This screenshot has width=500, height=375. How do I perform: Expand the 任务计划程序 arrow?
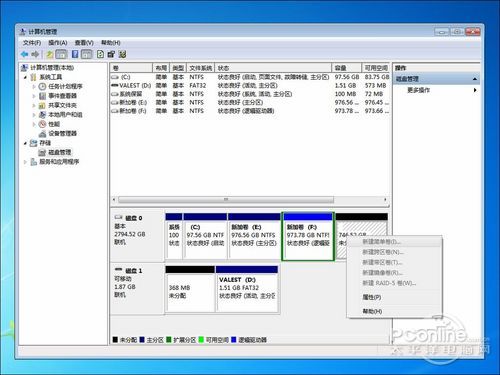pyautogui.click(x=34, y=86)
